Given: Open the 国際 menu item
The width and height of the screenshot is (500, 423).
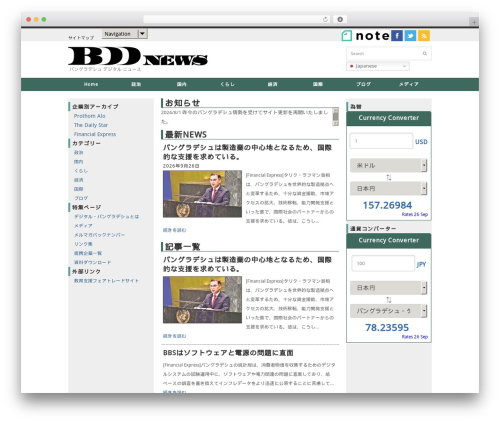Looking at the screenshot, I should point(318,84).
